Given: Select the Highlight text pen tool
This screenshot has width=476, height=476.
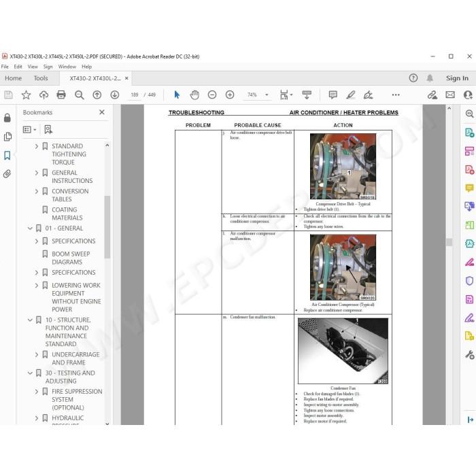Looking at the screenshot, I should coord(351,95).
